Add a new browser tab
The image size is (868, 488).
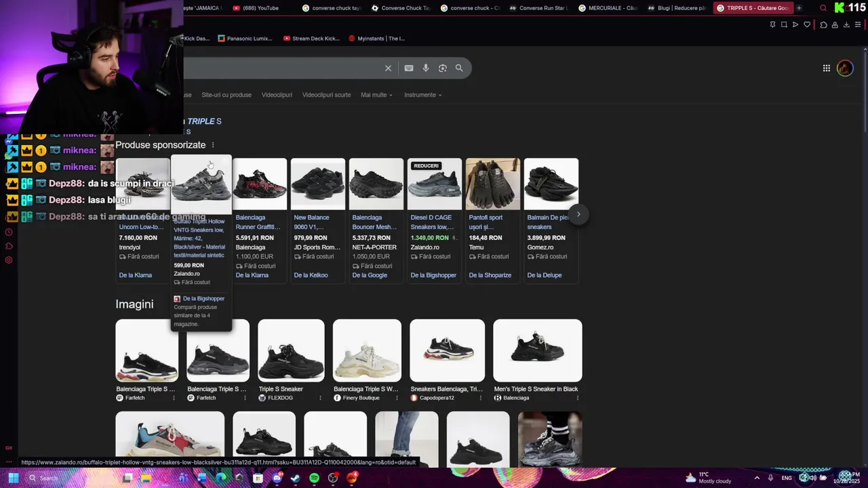click(799, 8)
